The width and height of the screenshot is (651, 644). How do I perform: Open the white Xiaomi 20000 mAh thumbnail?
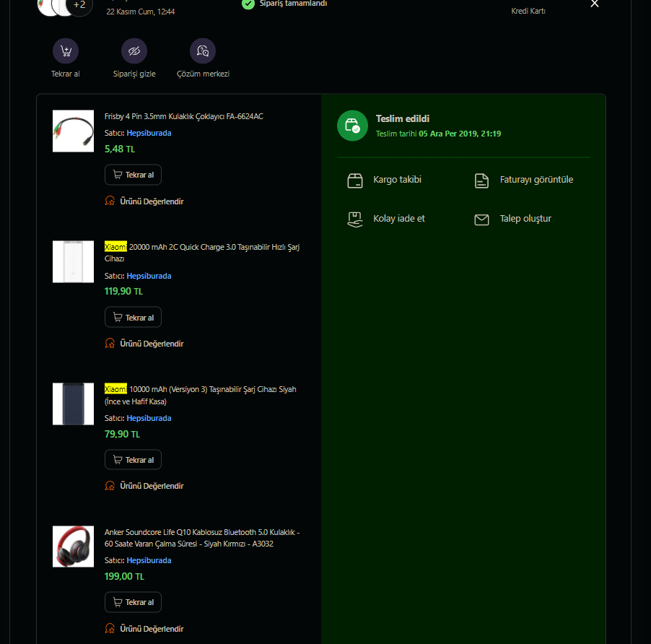pyautogui.click(x=73, y=261)
